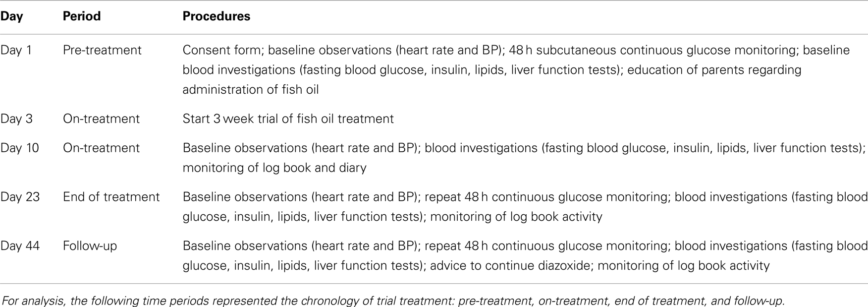Click the Day 10 On-treatment period cell
The image size is (868, 307).
[x=101, y=148]
